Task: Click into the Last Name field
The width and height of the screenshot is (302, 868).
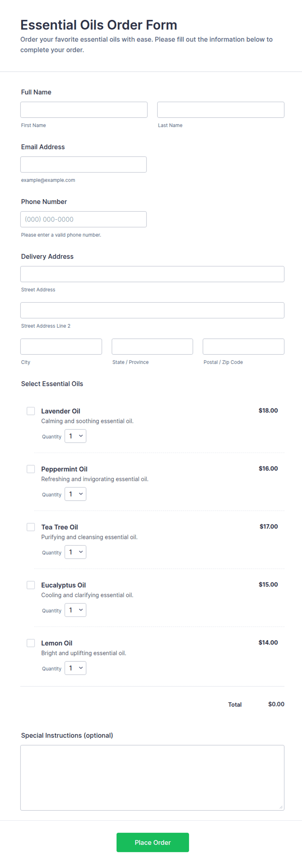Action: pyautogui.click(x=220, y=110)
